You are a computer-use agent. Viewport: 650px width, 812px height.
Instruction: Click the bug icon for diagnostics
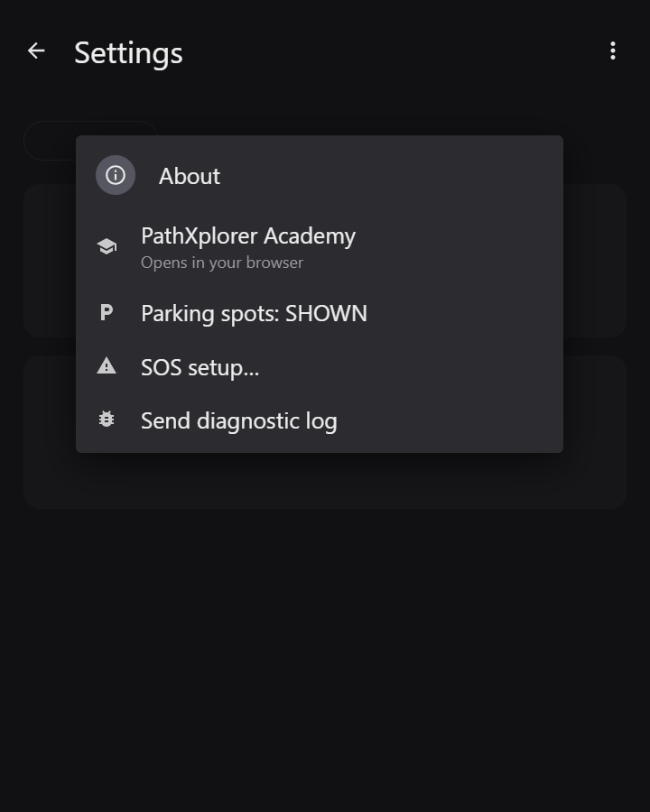(x=107, y=419)
